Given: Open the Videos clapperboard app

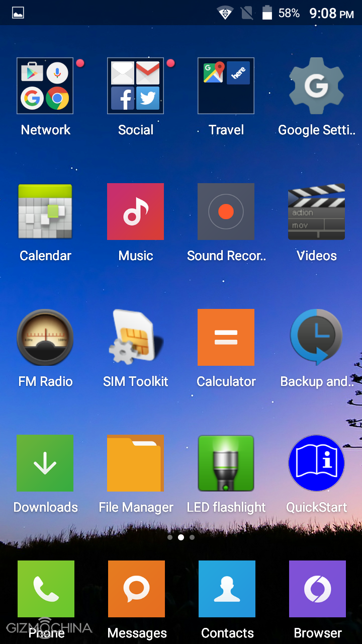Looking at the screenshot, I should coord(316,211).
